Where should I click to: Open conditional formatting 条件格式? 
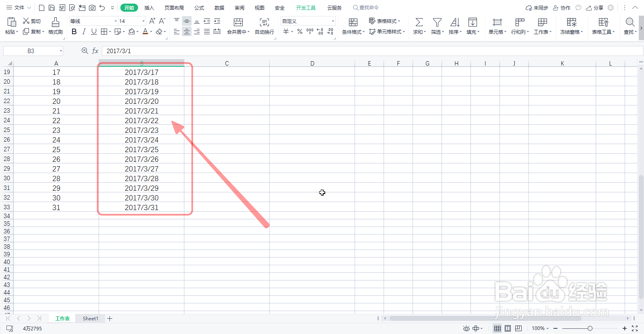353,26
